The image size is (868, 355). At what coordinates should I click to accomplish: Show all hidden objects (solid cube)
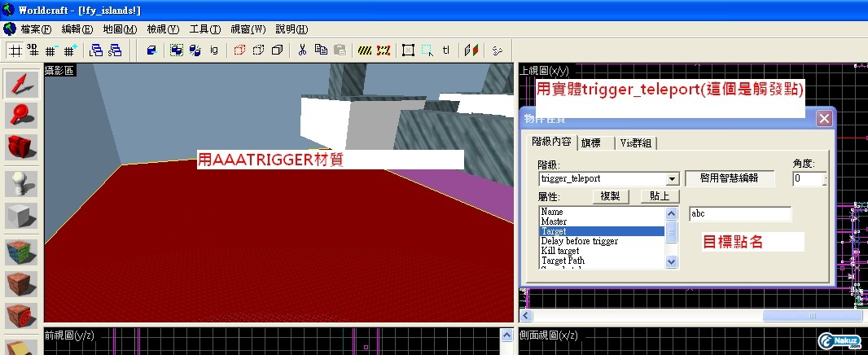277,51
